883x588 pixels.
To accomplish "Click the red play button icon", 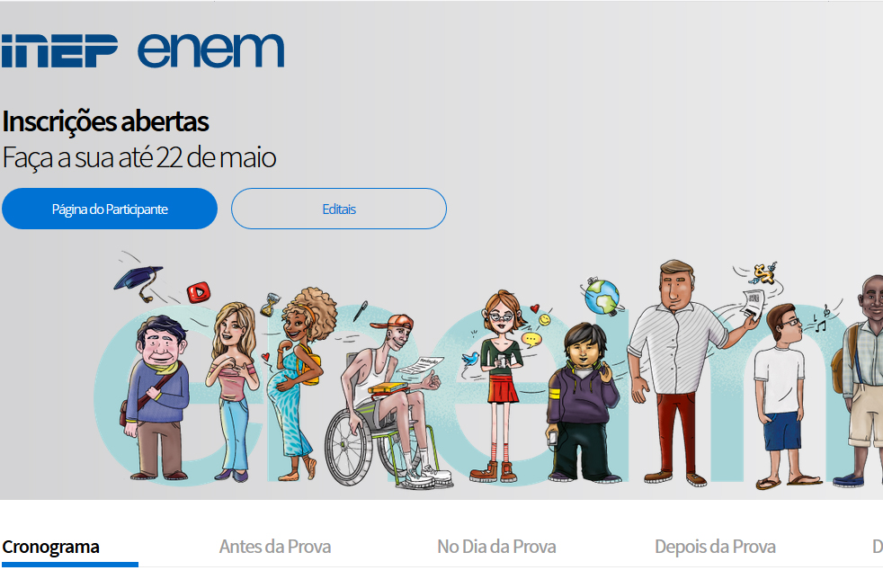I will pos(199,292).
